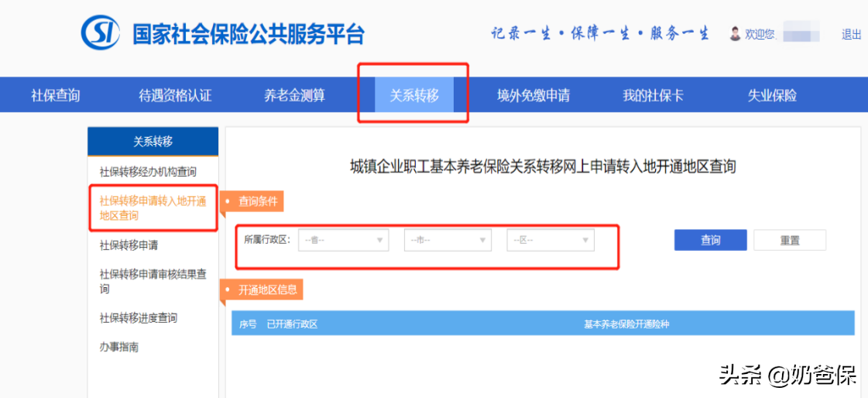Image resolution: width=868 pixels, height=398 pixels.
Task: Open 社保转移申请 sidebar entry
Action: 129,245
